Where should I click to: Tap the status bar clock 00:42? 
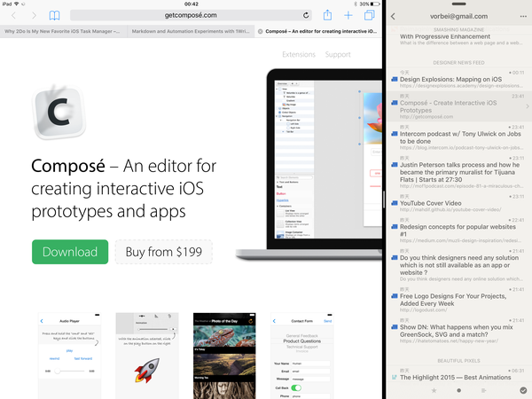pos(192,4)
